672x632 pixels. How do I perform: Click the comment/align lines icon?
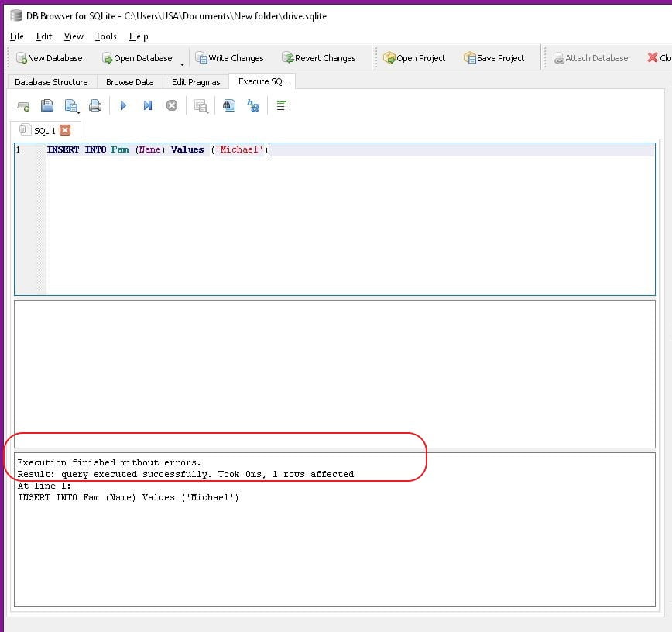(282, 106)
